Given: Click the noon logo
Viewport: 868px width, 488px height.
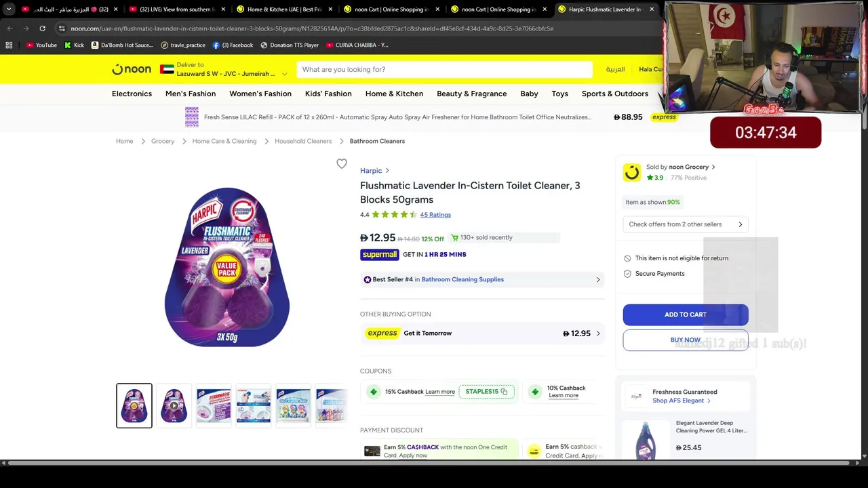Looking at the screenshot, I should [x=132, y=69].
